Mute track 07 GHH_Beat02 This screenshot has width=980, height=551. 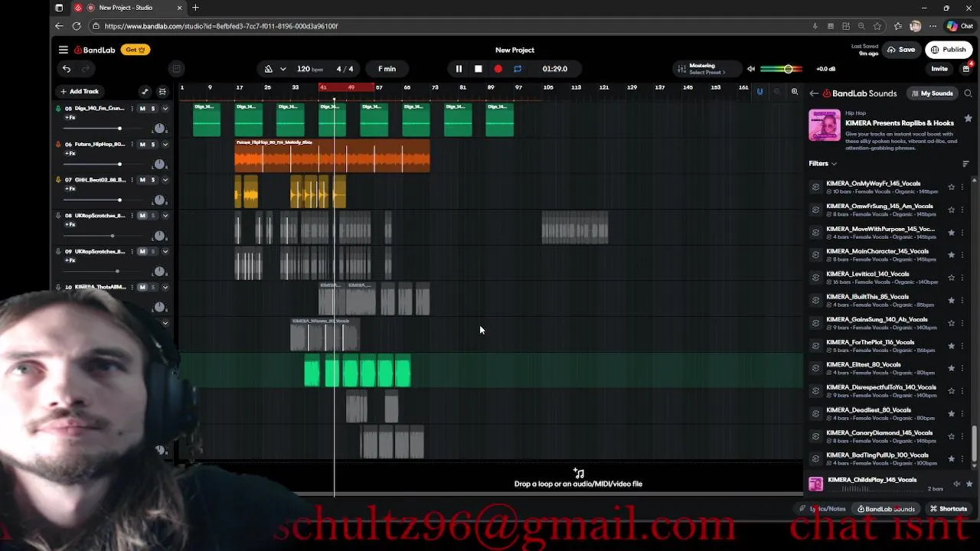(142, 180)
